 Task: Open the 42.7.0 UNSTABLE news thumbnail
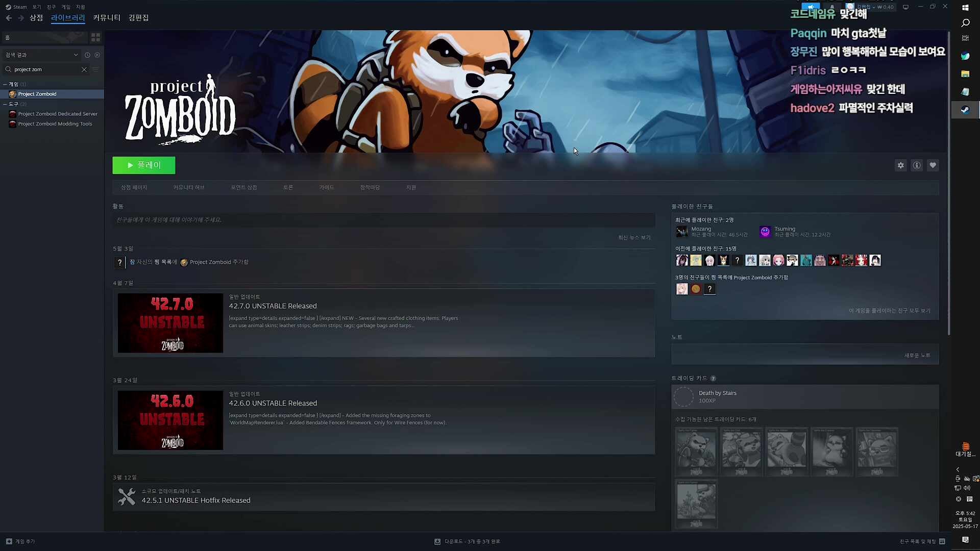[x=170, y=323]
